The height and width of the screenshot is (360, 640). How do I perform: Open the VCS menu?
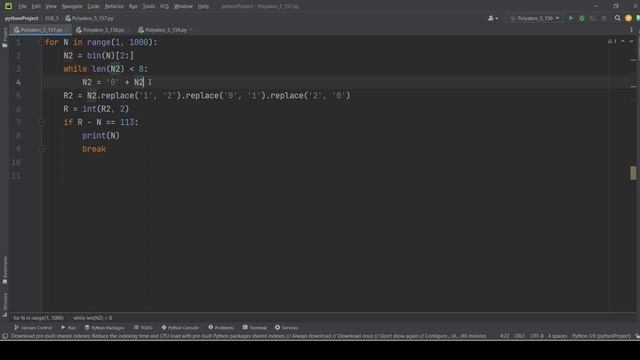tap(164, 6)
